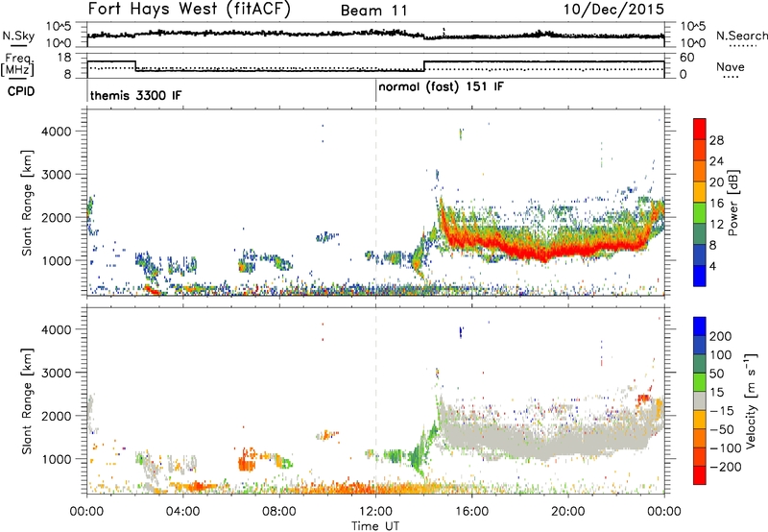The height and width of the screenshot is (532, 768).
Task: Click the "Power [dB]" colorbar title
Action: (x=733, y=203)
